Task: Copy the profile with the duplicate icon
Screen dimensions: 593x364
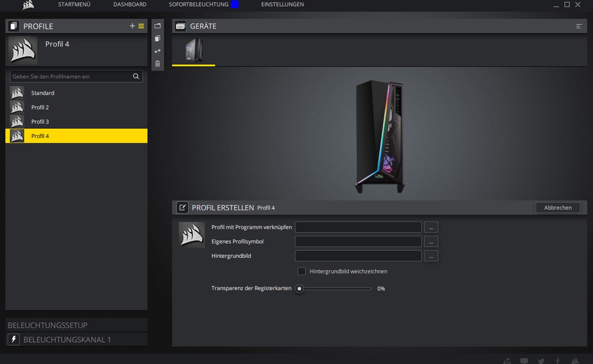Action: [158, 38]
